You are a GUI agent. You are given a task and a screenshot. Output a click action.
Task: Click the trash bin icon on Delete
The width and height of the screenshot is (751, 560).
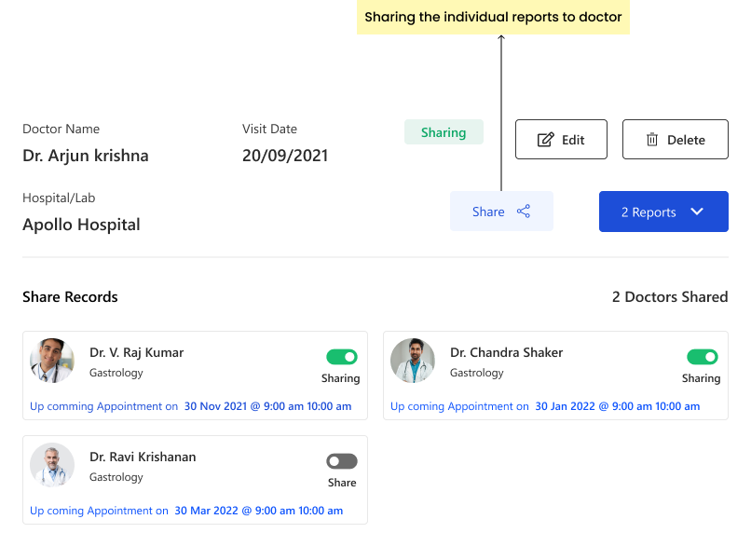[x=652, y=140]
